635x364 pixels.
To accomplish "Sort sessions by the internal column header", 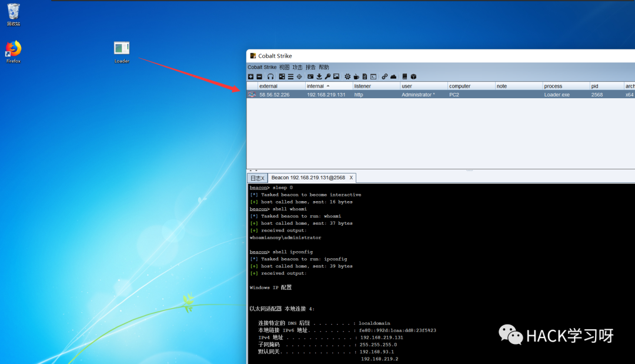I will coord(329,86).
